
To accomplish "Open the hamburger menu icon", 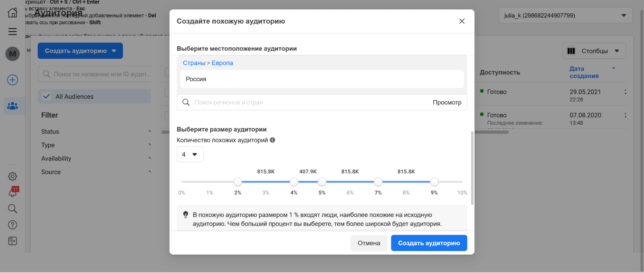I will pyautogui.click(x=13, y=32).
